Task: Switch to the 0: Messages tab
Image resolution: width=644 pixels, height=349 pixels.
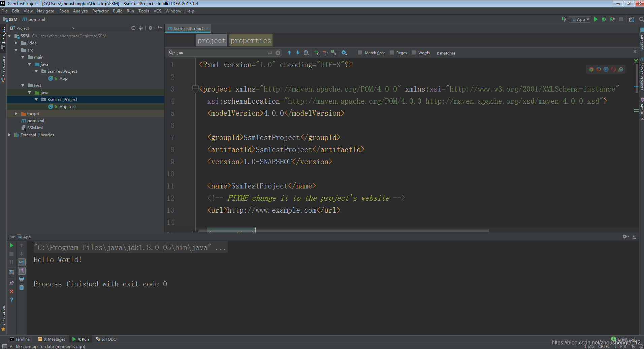Action: pos(52,339)
